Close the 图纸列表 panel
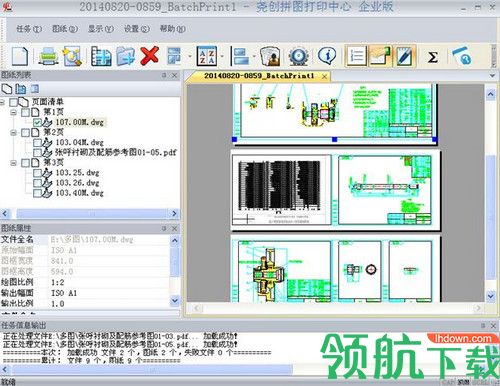500x386 pixels. pos(174,75)
